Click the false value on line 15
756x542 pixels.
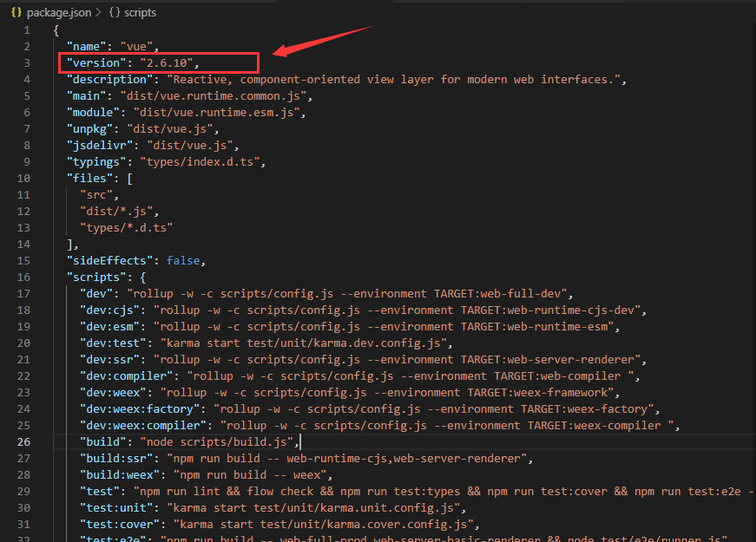tap(183, 261)
